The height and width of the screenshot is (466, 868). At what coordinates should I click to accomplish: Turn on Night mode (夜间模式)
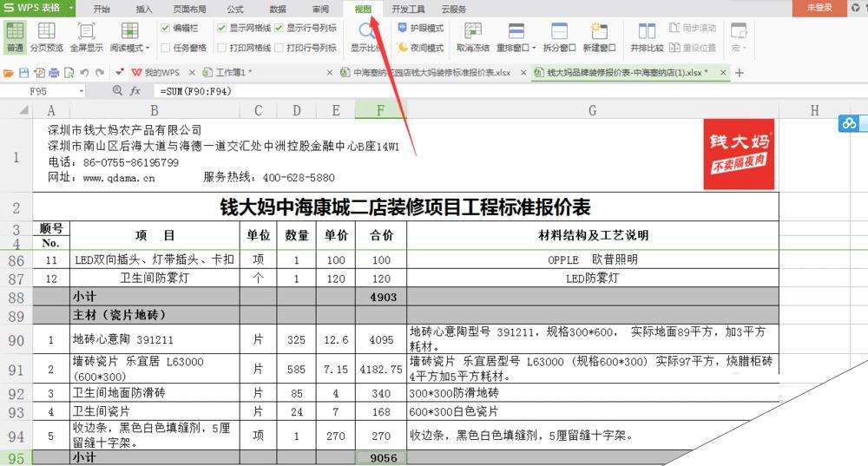click(x=421, y=48)
